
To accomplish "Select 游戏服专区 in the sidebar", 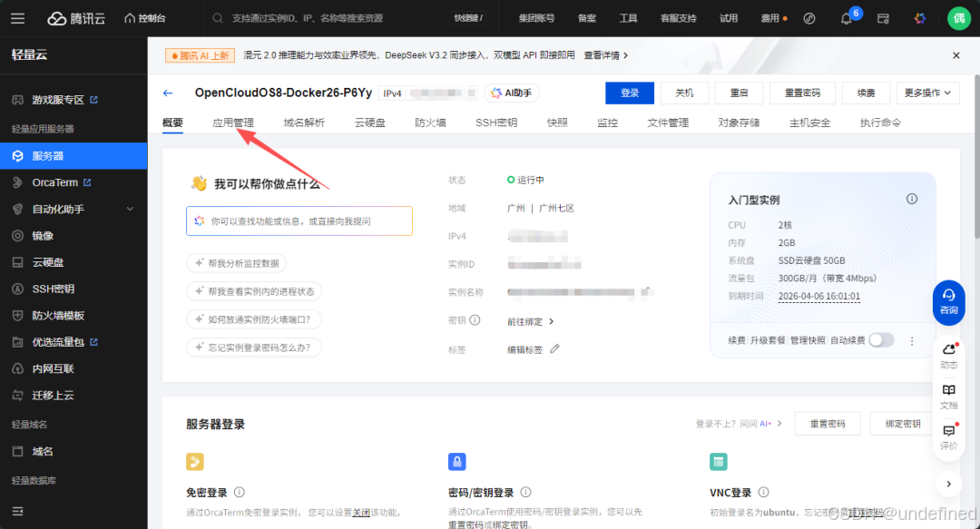I will click(73, 100).
